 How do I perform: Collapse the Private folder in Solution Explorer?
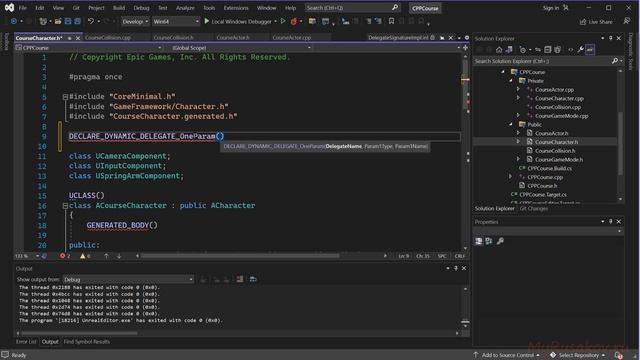point(511,81)
